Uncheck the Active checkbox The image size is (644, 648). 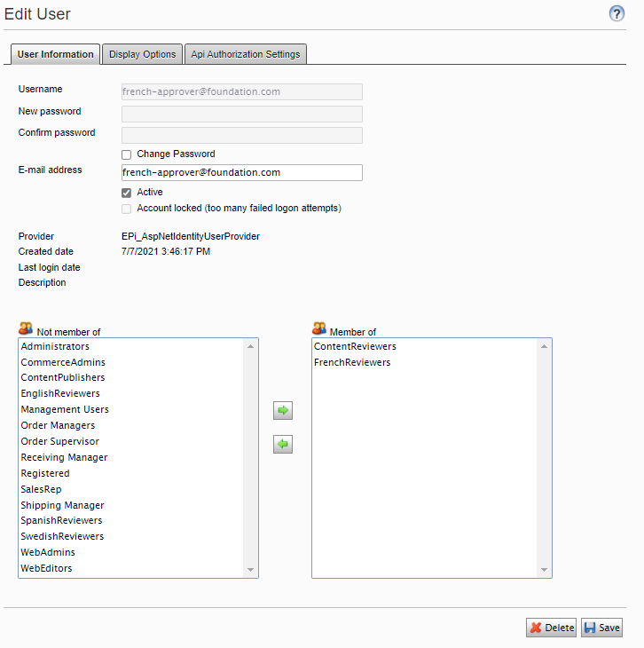pos(126,193)
